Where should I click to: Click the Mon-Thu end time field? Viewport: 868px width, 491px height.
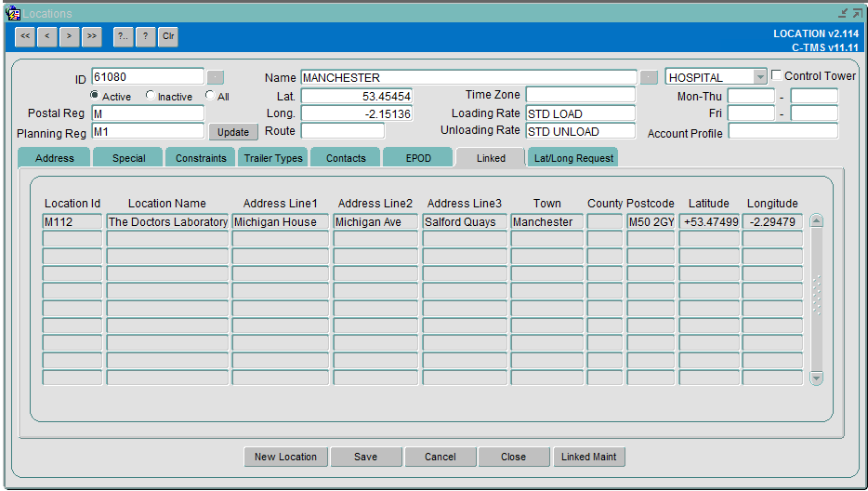[x=814, y=96]
